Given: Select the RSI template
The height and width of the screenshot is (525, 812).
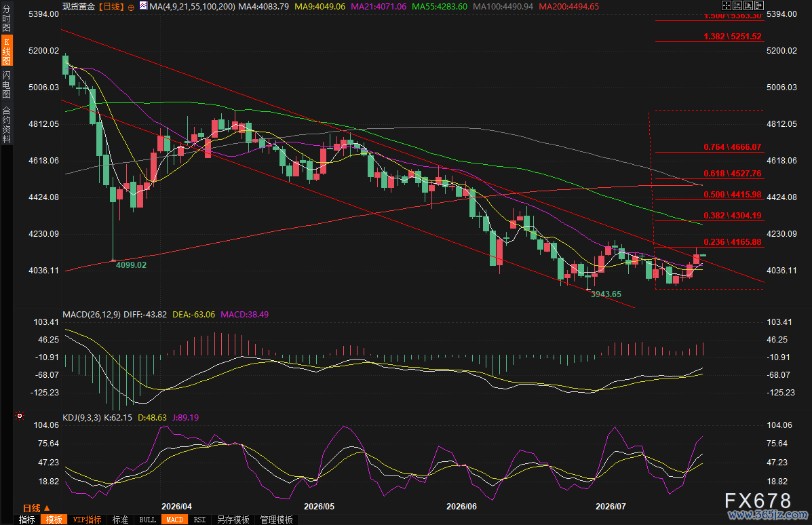Looking at the screenshot, I should point(199,520).
